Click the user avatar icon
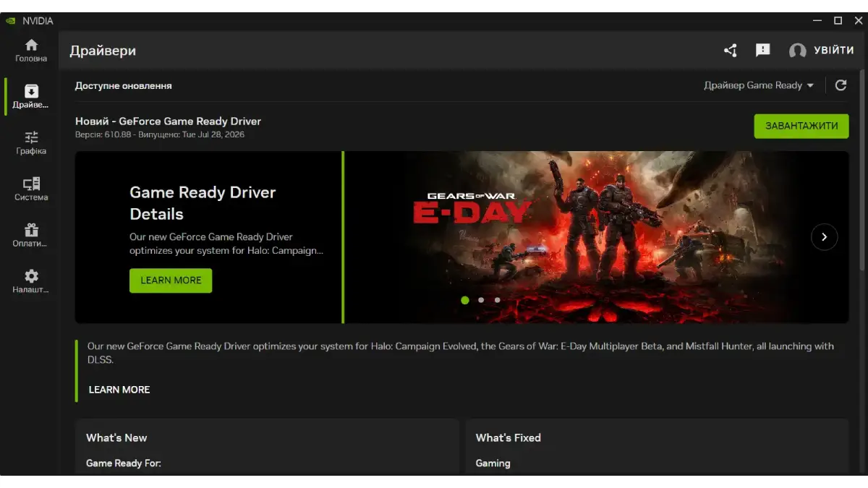Screen dimensions: 868x488 [797, 51]
